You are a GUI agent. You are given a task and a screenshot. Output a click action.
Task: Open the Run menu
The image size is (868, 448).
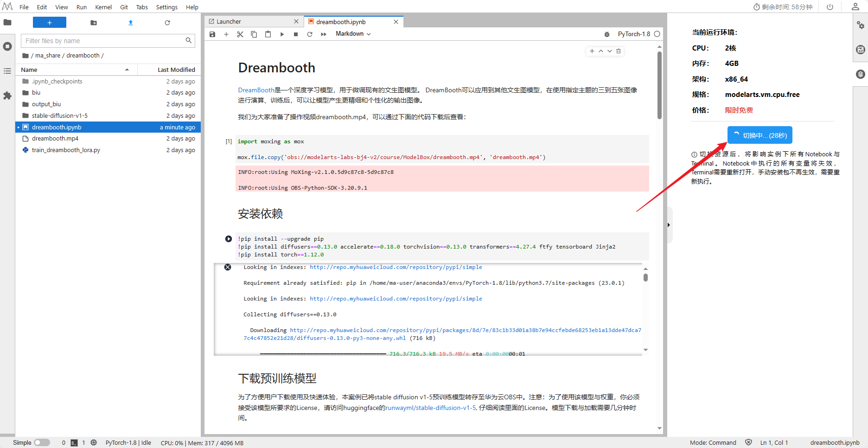(x=82, y=7)
